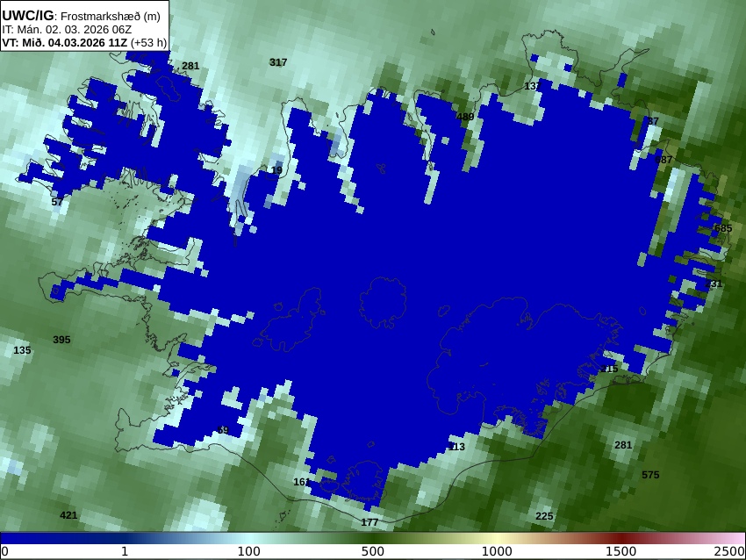746x560 pixels.
Task: Click the value label '231' on the east coast
Action: (714, 284)
